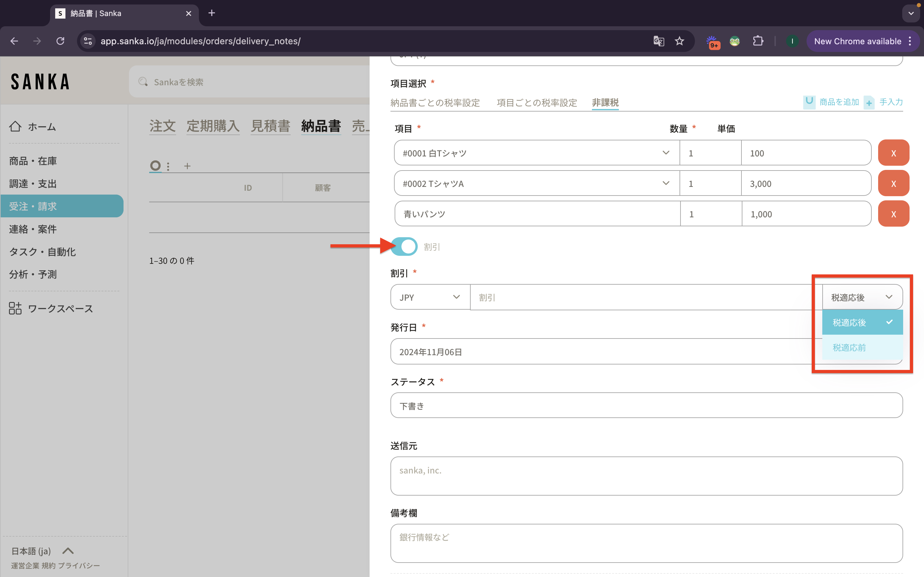Switch to 見積書 tab

[x=270, y=126]
